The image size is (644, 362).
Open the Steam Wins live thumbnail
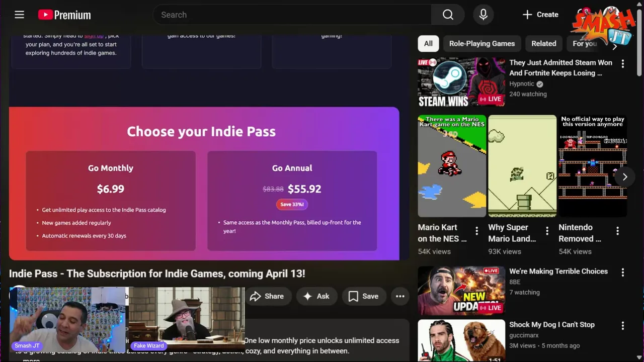[x=461, y=82]
